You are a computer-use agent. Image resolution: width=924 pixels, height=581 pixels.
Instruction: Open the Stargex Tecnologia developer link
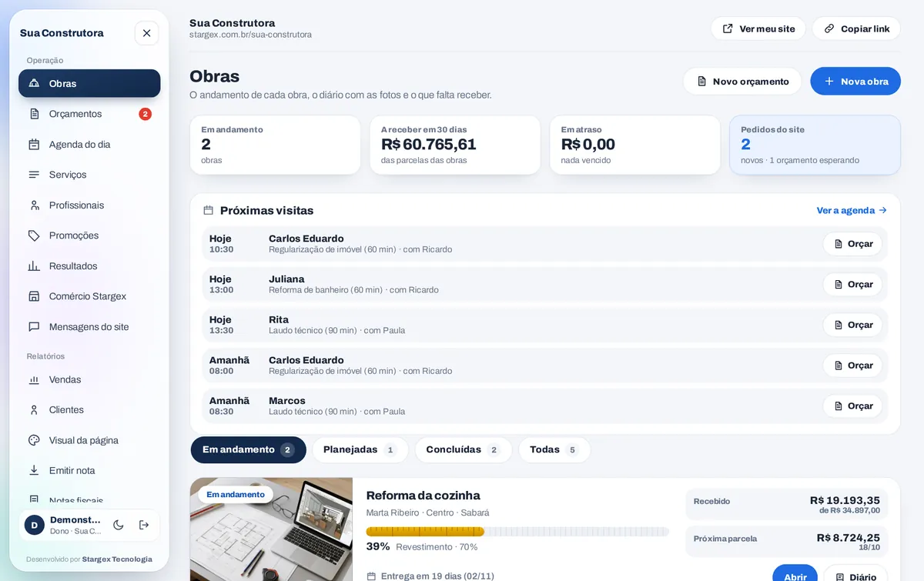click(x=117, y=559)
